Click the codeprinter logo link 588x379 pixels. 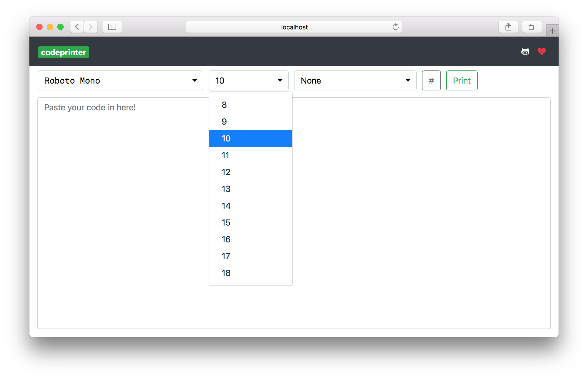click(x=64, y=52)
